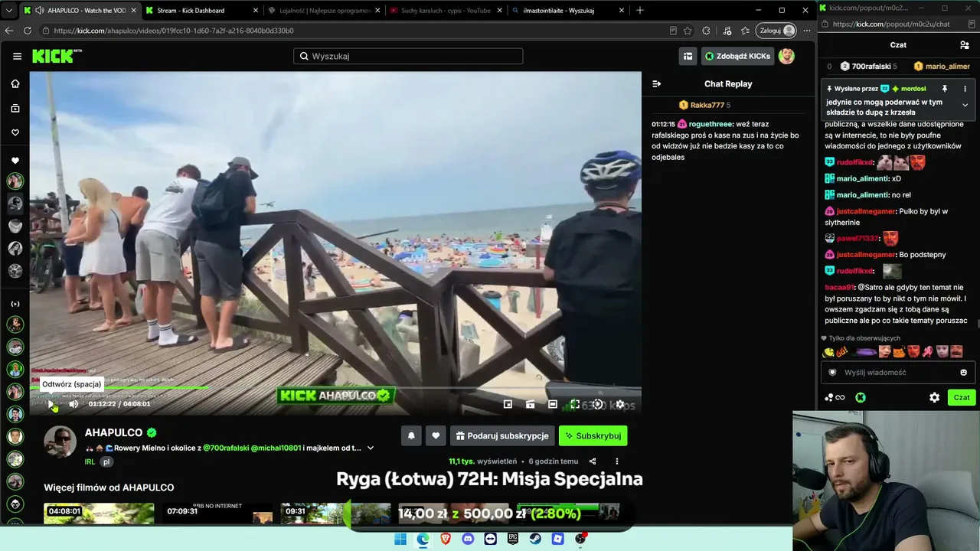Viewport: 980px width, 551px height.
Task: Enable picture-in-picture in the video player
Action: tap(508, 404)
